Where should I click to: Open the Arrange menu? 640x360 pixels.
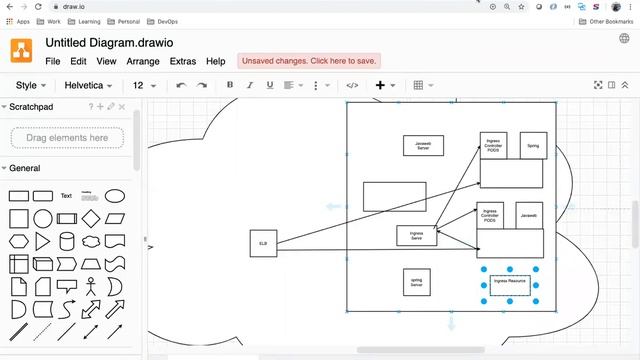click(143, 61)
